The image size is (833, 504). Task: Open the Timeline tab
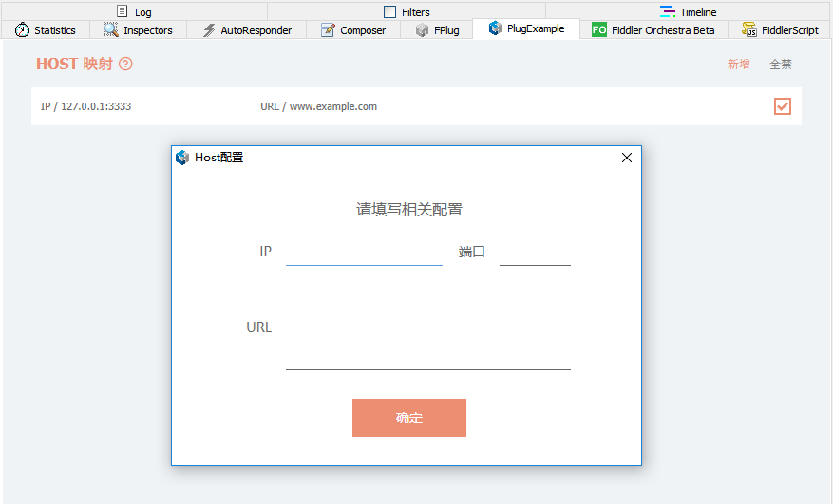(688, 12)
